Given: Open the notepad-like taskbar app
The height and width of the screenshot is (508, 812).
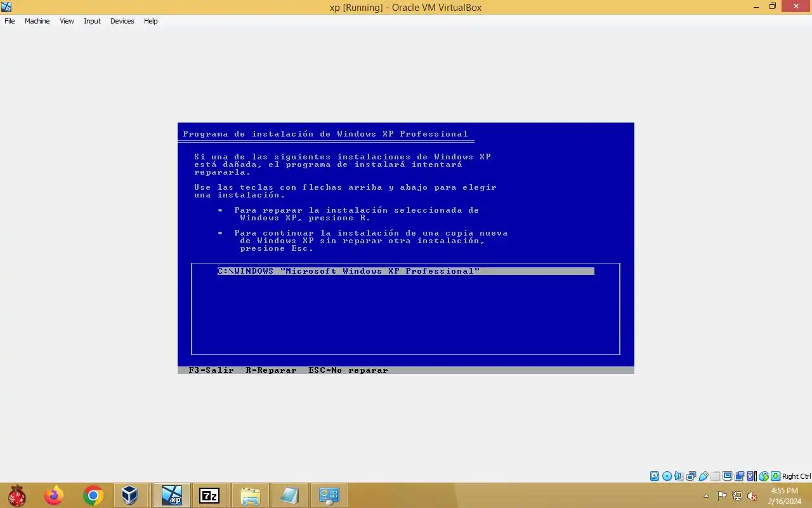Looking at the screenshot, I should pos(290,495).
